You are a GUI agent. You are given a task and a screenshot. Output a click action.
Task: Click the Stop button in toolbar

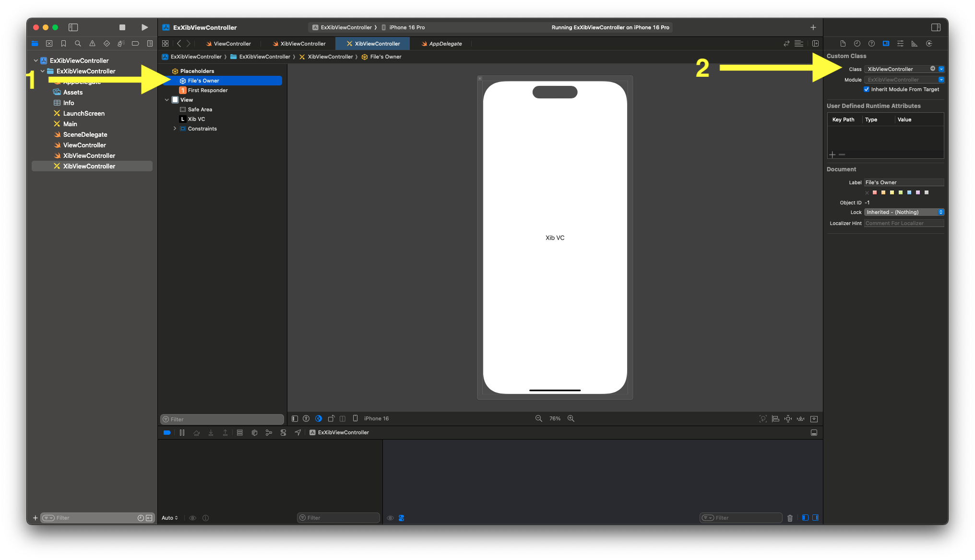coord(122,27)
